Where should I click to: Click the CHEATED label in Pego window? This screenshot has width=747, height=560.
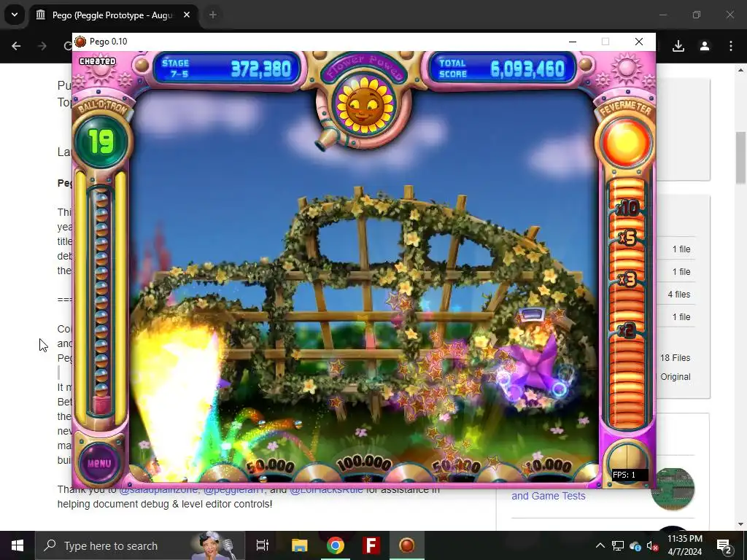(98, 61)
